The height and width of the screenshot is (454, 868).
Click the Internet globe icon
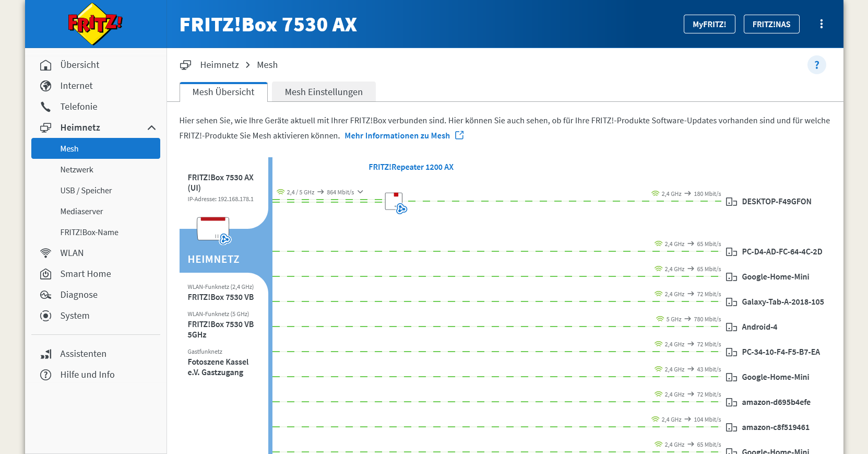(46, 86)
